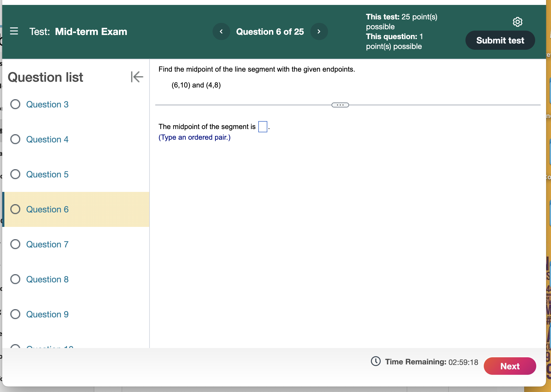Go to next question arrow
This screenshot has width=551, height=392.
(x=319, y=31)
